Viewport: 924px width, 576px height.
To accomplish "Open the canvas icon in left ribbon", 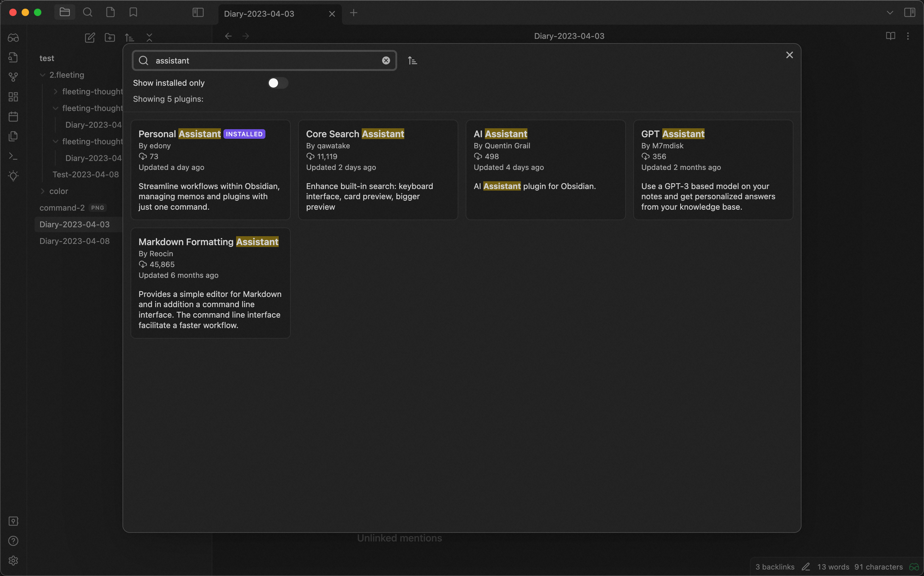I will click(13, 97).
